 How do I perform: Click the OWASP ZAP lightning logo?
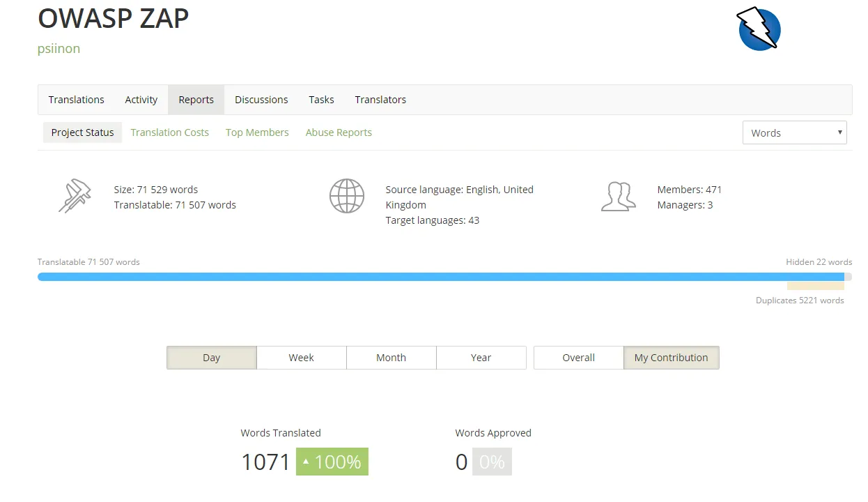759,29
